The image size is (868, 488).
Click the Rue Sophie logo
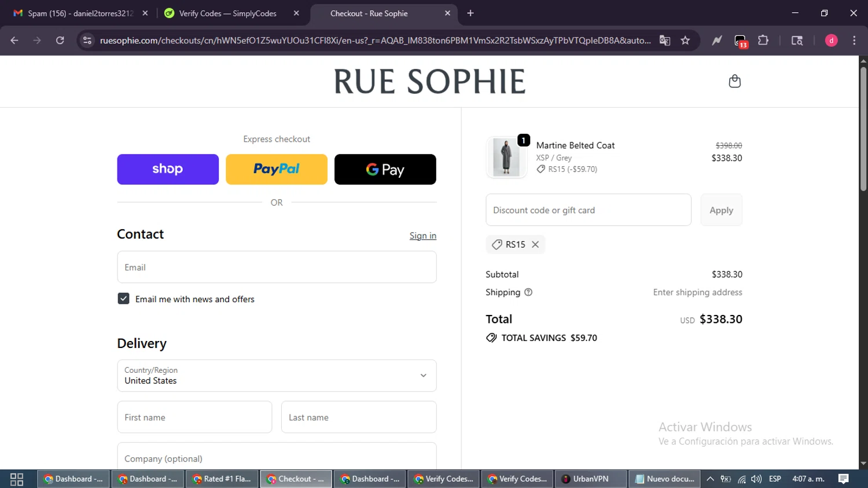pyautogui.click(x=429, y=81)
